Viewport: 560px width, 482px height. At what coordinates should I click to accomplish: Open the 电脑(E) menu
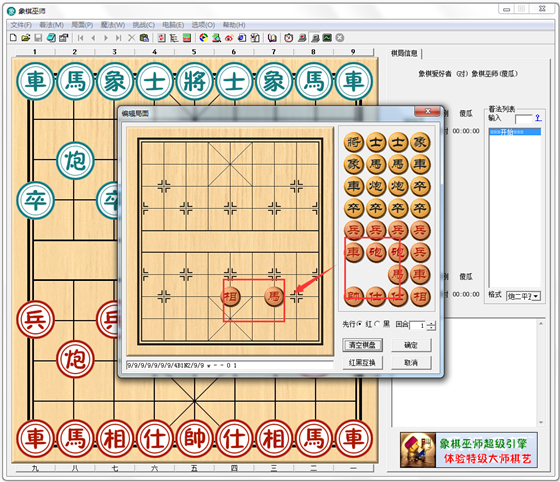tap(173, 25)
